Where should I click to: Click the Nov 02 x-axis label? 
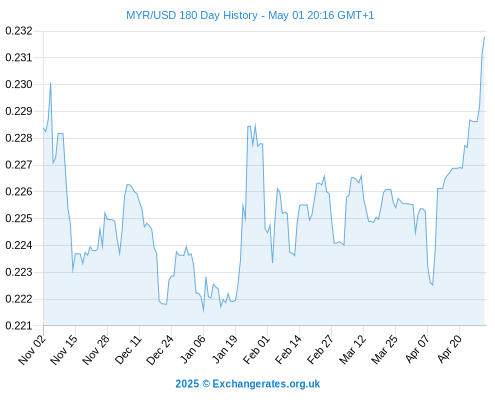click(32, 350)
